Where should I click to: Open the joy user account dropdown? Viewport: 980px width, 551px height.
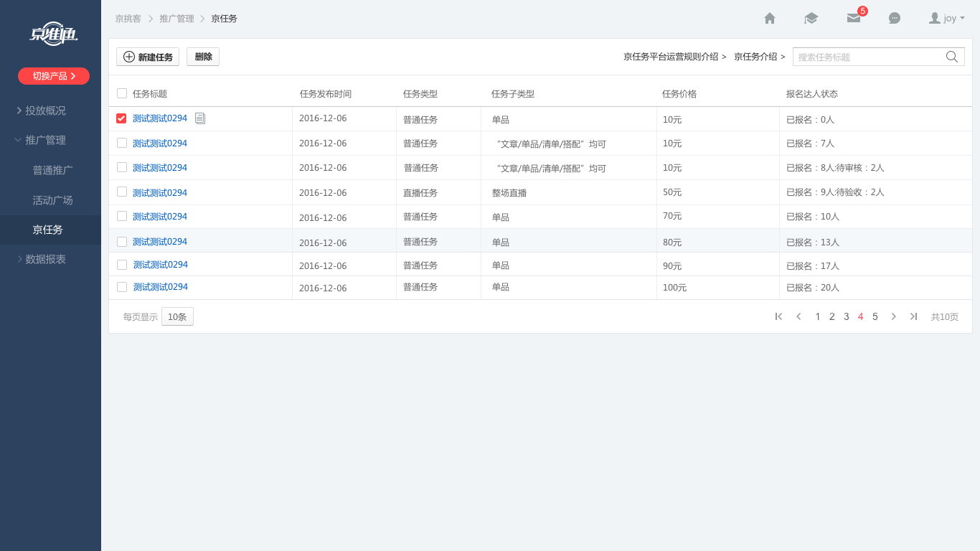coord(946,19)
